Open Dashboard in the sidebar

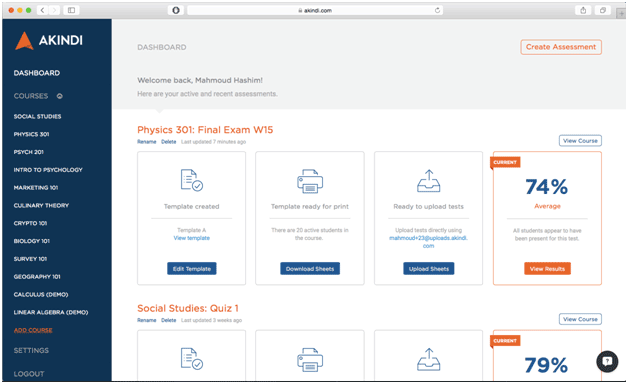click(x=37, y=73)
